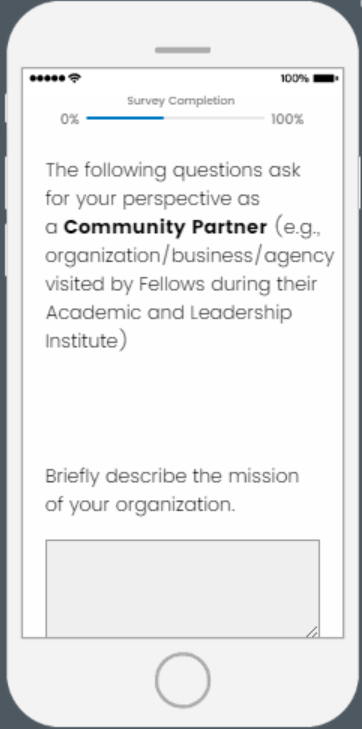Screen dimensions: 362x729
Task: Click the battery icon in status bar
Action: (x=325, y=79)
